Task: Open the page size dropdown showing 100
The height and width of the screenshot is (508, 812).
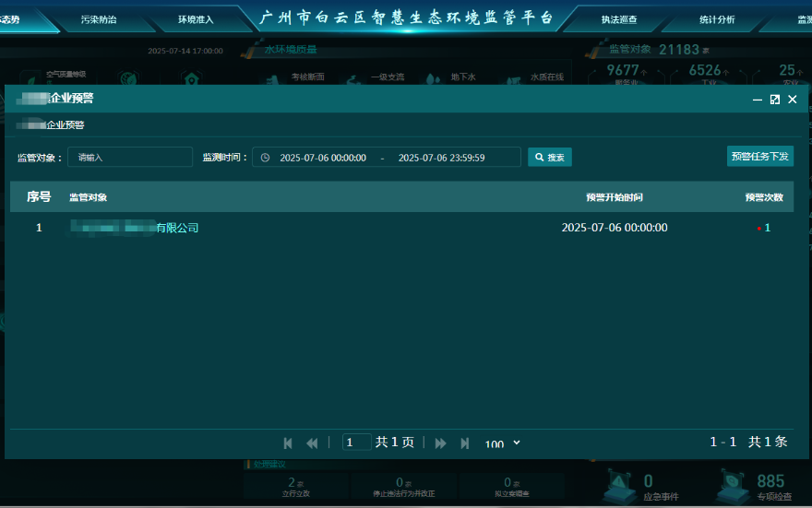Action: [503, 443]
